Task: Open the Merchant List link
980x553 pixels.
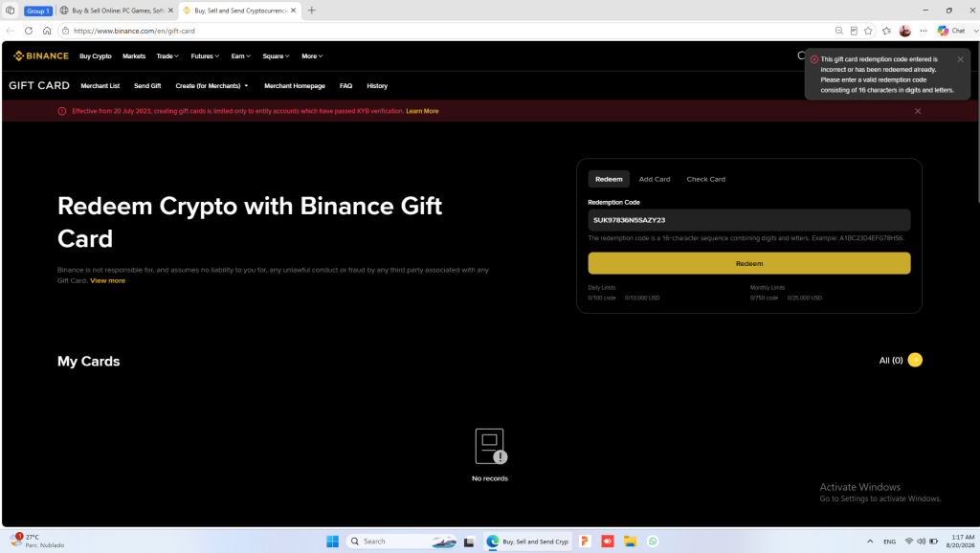Action: [100, 85]
